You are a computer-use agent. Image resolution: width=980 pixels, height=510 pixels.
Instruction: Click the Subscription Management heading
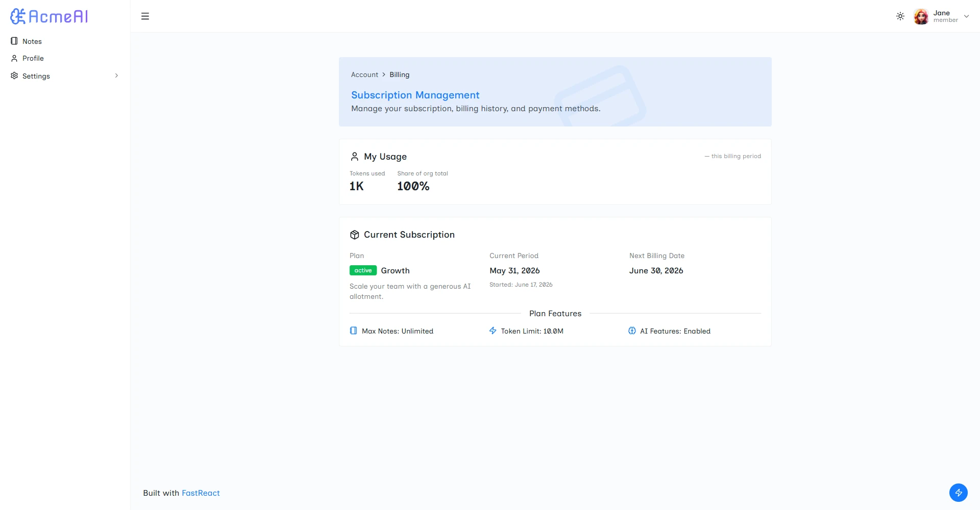click(415, 95)
